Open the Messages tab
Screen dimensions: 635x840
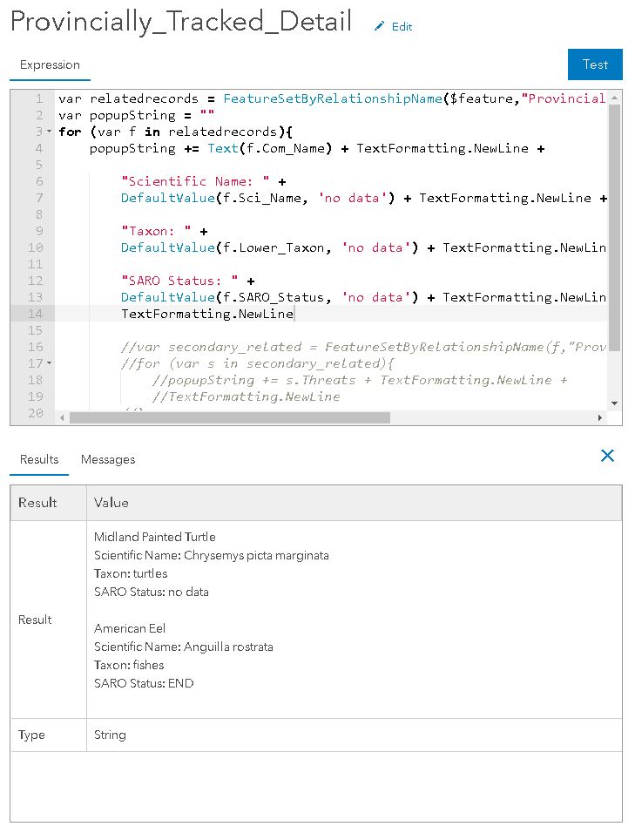(x=108, y=459)
